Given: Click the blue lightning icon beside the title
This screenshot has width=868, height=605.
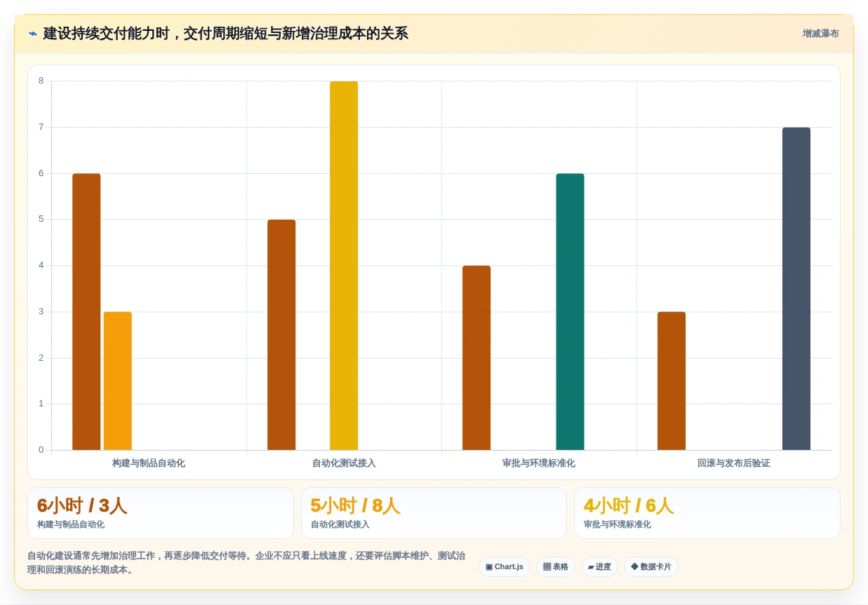Looking at the screenshot, I should [33, 34].
